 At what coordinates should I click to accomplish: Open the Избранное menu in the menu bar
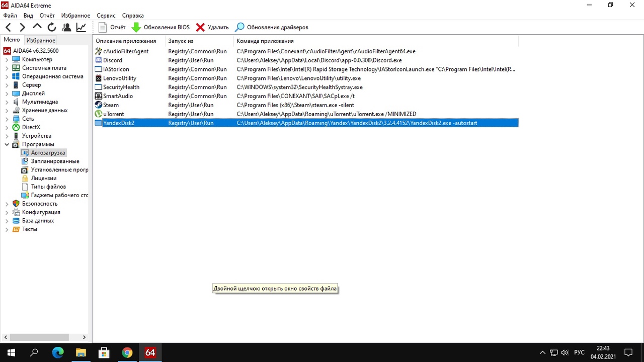(76, 16)
